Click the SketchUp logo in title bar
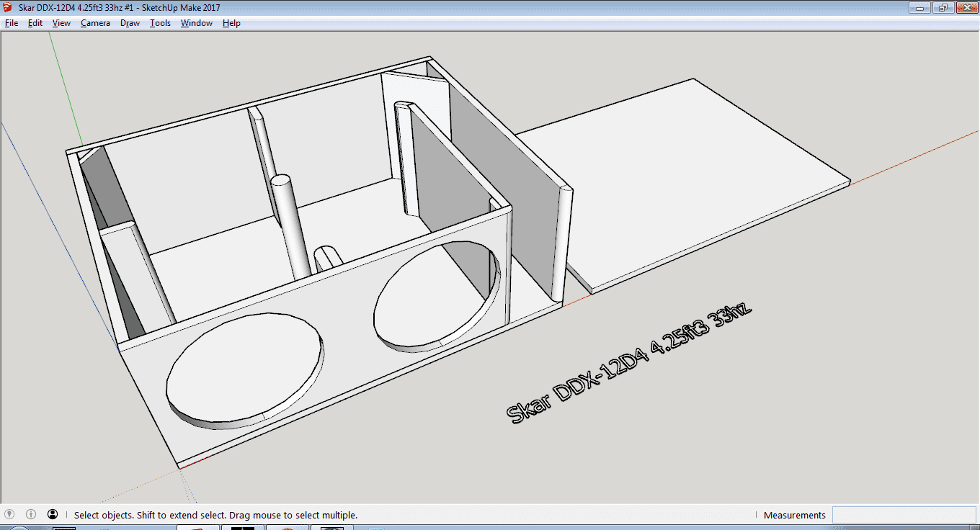The width and height of the screenshot is (980, 530). click(x=8, y=7)
